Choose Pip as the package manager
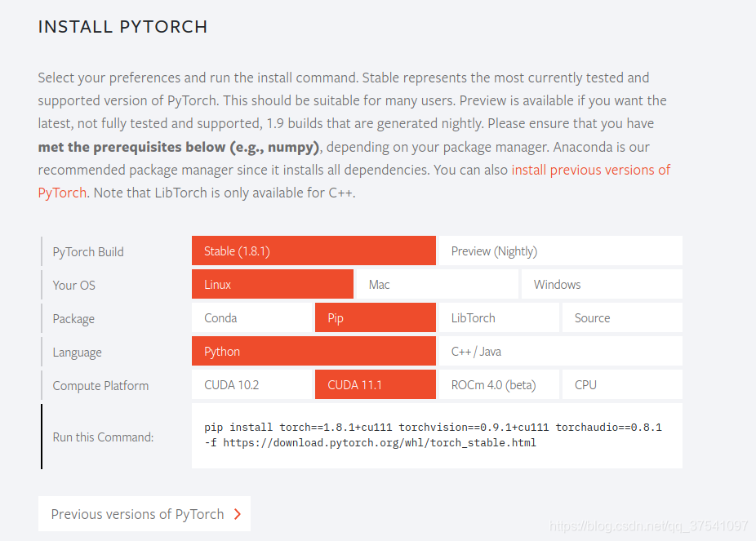The height and width of the screenshot is (541, 756). [375, 317]
